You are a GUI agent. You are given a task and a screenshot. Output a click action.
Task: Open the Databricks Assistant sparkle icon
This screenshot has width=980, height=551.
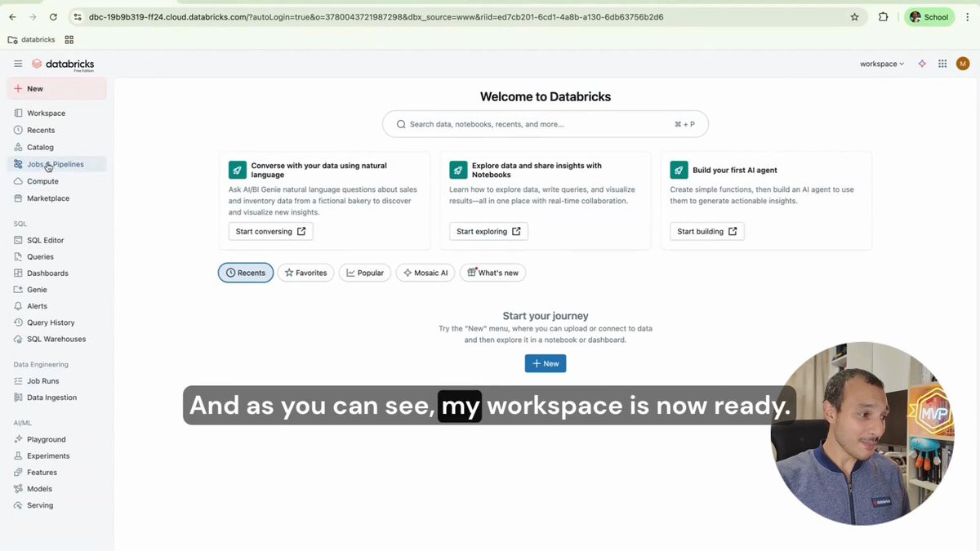point(922,64)
